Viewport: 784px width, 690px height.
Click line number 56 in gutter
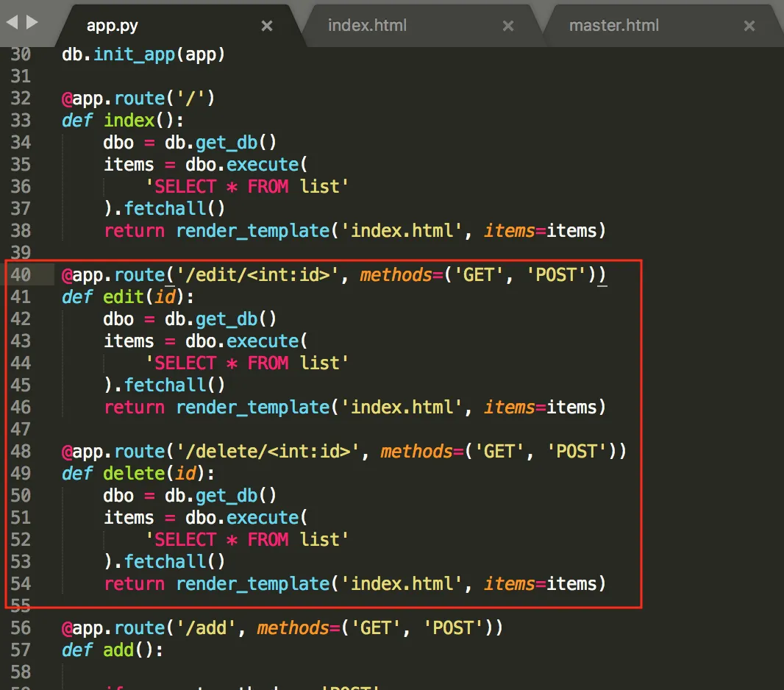pyautogui.click(x=21, y=628)
